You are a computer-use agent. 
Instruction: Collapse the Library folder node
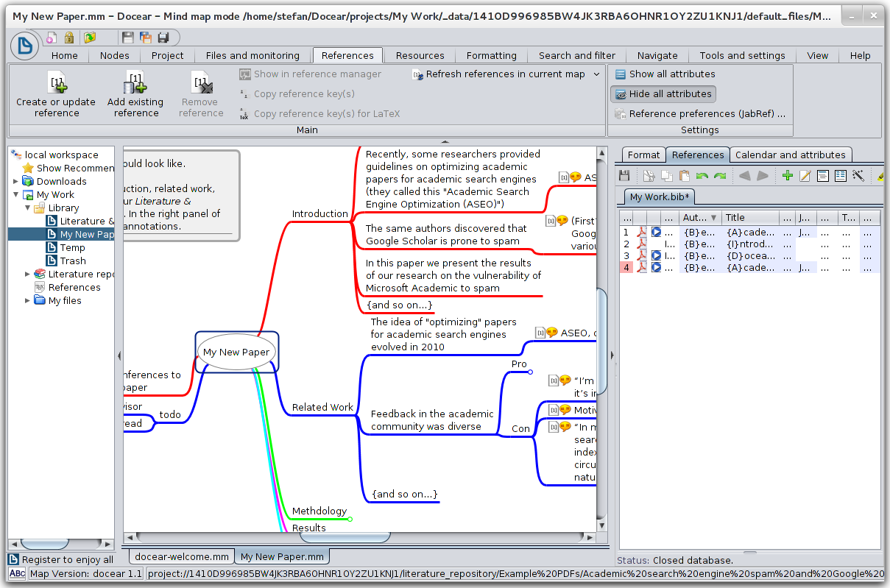coord(28,208)
